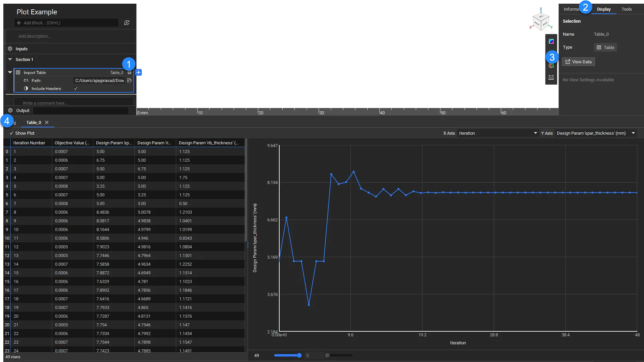
Task: Uncheck the Include Headers checkbox
Action: click(76, 89)
